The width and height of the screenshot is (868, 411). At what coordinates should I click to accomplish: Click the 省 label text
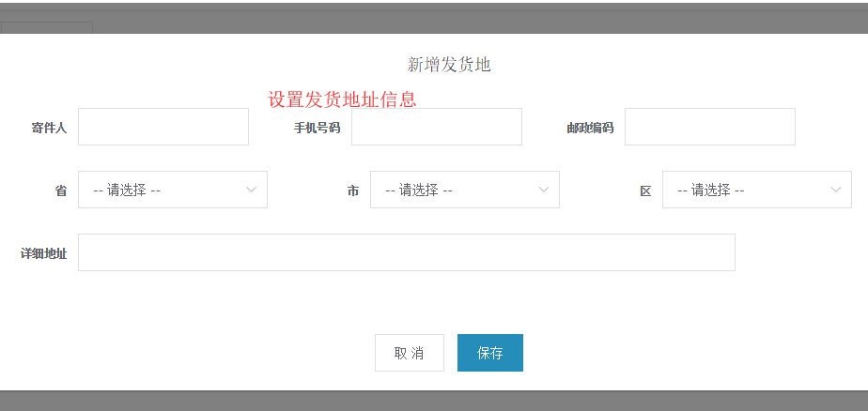point(61,191)
